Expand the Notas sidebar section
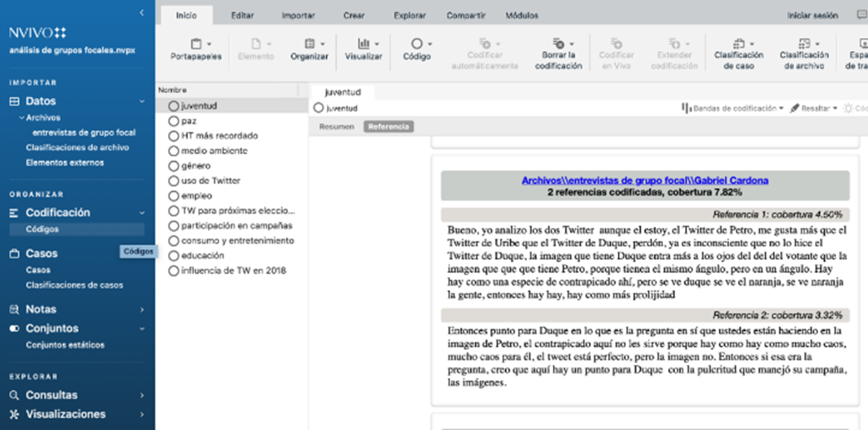Screen dimensions: 868x430 tap(141, 310)
